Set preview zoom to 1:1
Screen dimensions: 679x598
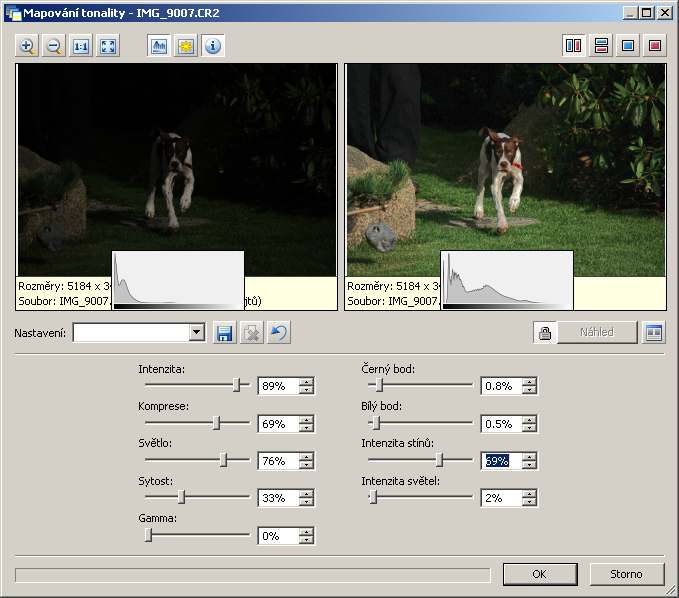[x=81, y=46]
